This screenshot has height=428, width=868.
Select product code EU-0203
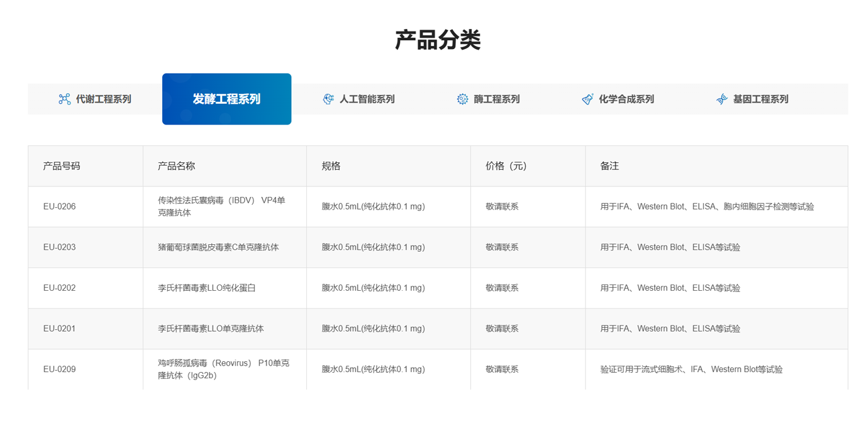pos(59,247)
